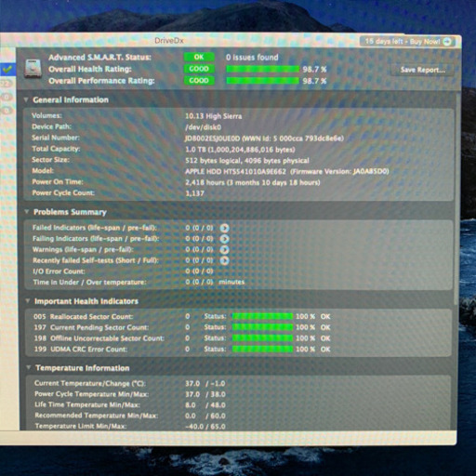476x476 pixels.
Task: Click the DriveDx window title
Action: [169, 41]
